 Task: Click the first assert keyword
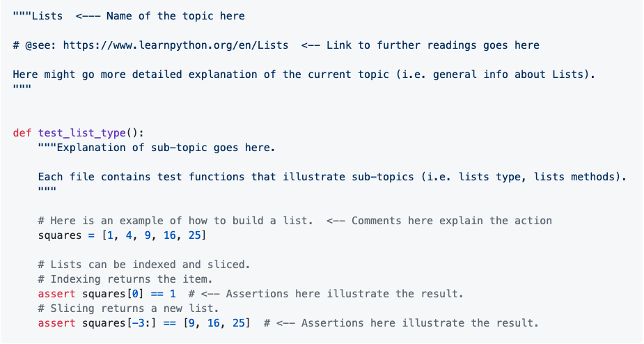point(56,294)
